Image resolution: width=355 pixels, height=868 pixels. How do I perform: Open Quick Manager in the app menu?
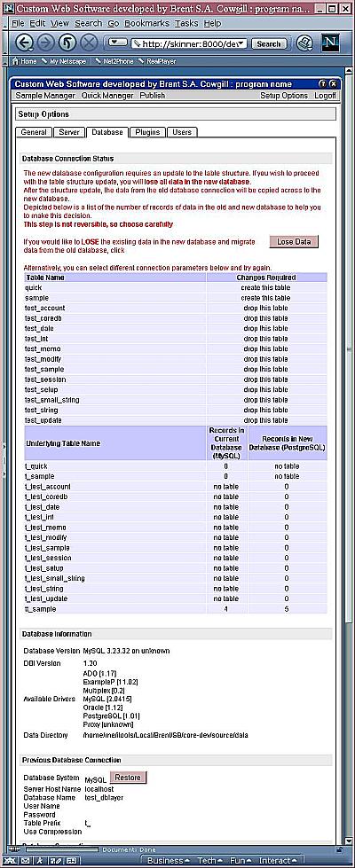107,95
